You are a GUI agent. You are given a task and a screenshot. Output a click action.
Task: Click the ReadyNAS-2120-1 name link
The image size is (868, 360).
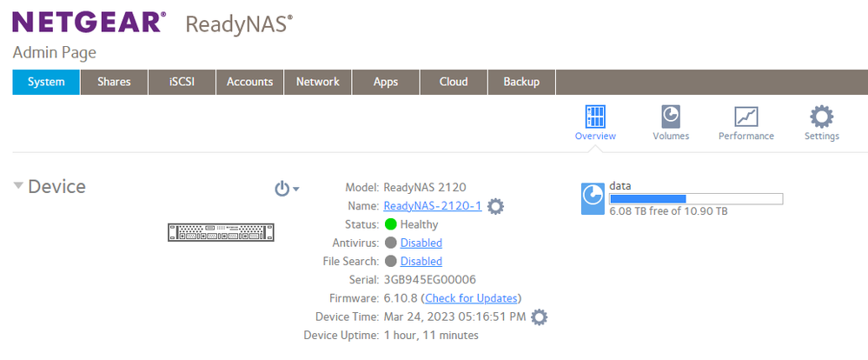point(433,206)
